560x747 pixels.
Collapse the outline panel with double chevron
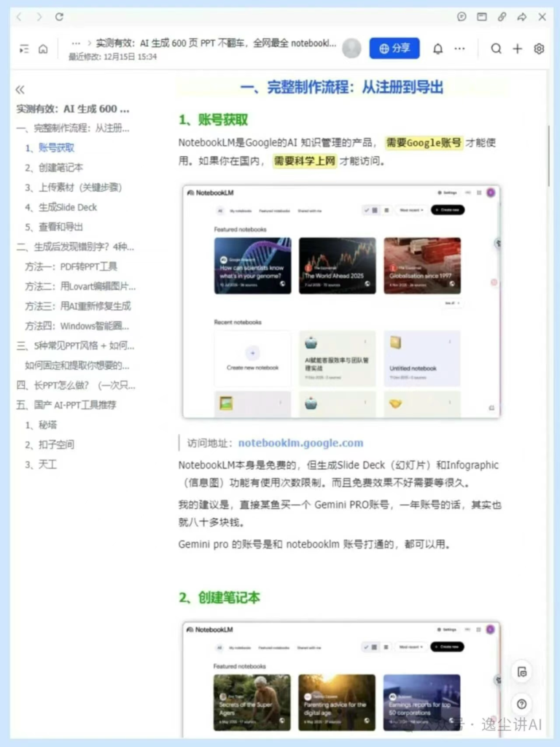coord(20,90)
